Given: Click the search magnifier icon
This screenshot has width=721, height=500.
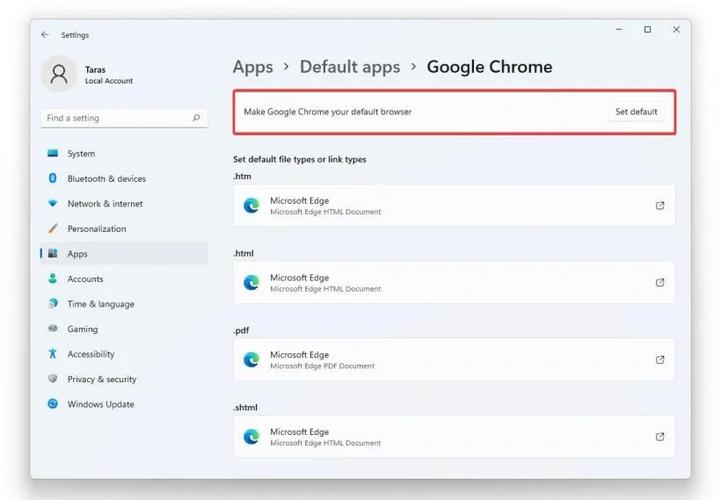Looking at the screenshot, I should (196, 118).
